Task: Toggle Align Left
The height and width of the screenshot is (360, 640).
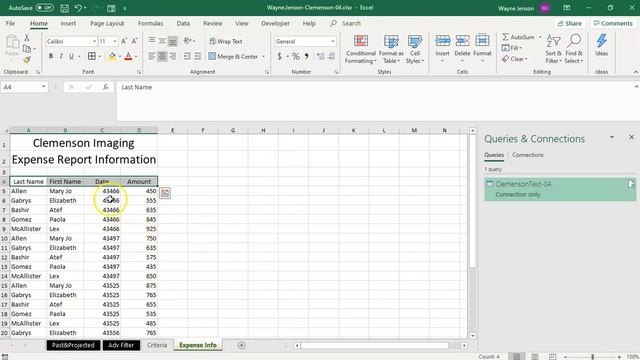Action: (x=152, y=56)
